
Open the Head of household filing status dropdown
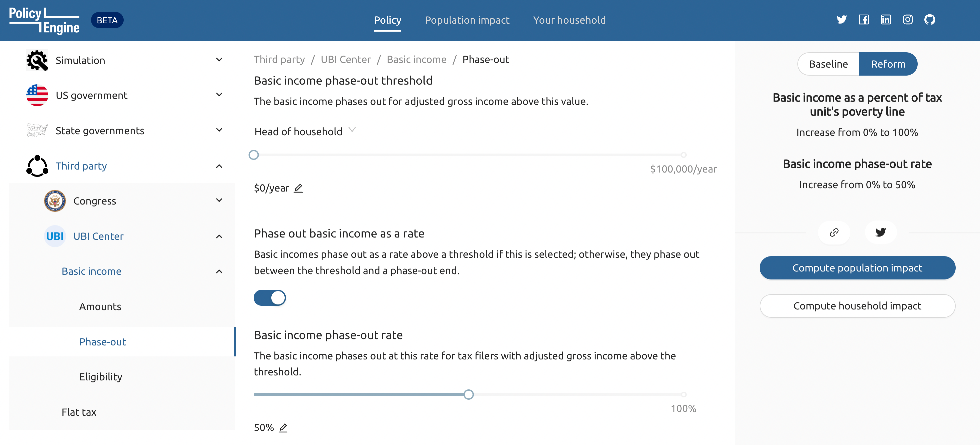click(x=305, y=132)
